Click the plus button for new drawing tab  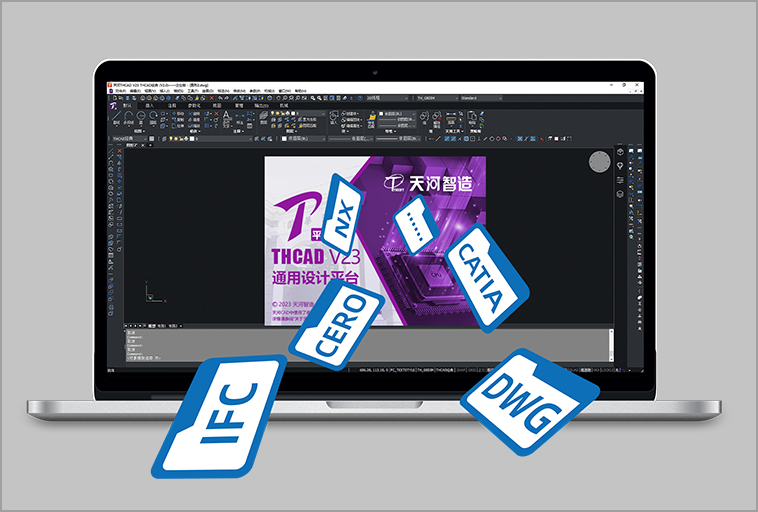[x=150, y=145]
